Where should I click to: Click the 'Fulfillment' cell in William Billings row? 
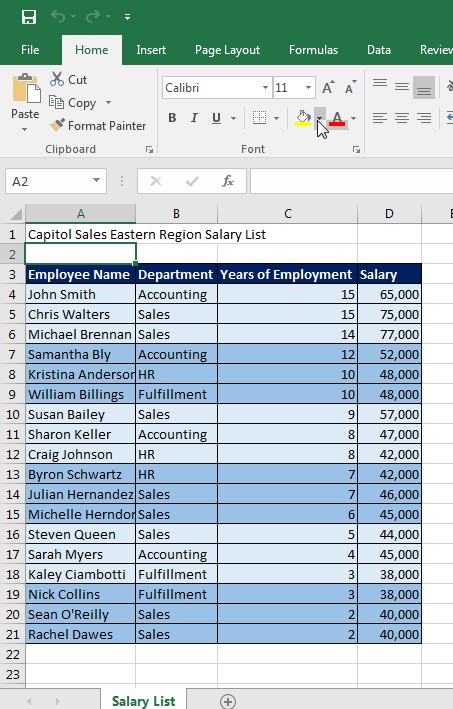(x=176, y=394)
